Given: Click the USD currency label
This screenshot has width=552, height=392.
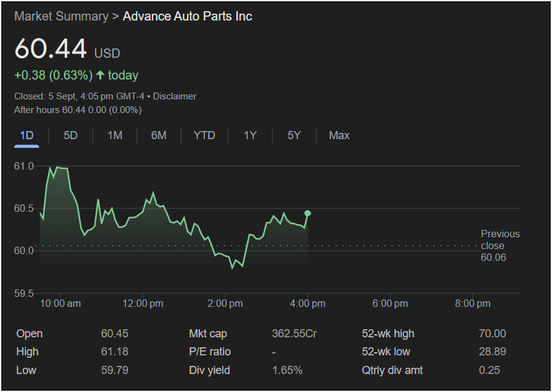Looking at the screenshot, I should pos(107,53).
